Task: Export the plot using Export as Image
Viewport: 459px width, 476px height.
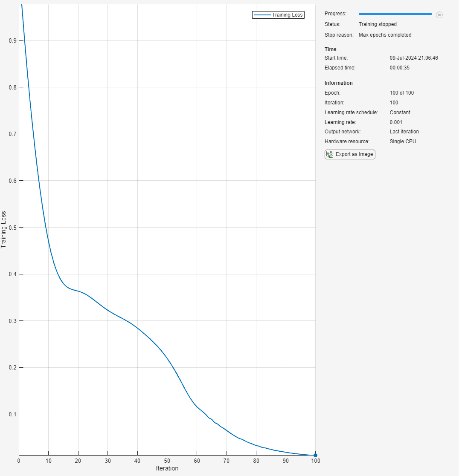Action: click(350, 154)
